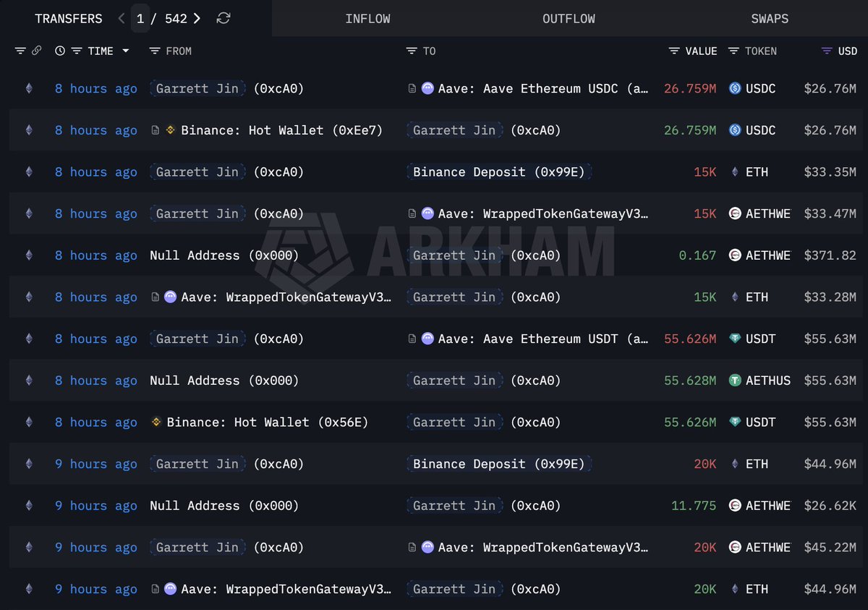Open Binance Hot Wallet (0xEe7) sender
Viewport: 868px width, 610px height.
coord(281,130)
